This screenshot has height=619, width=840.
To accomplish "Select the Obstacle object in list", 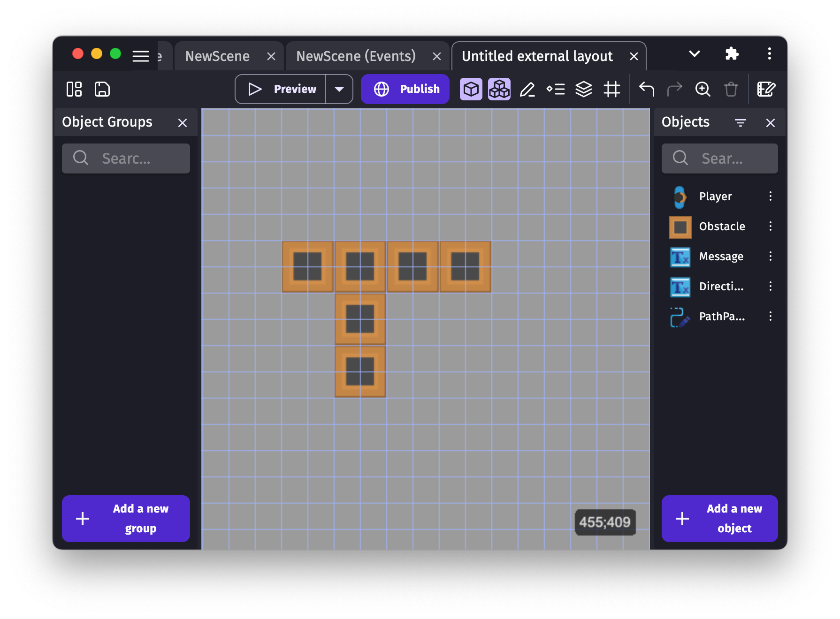I will pyautogui.click(x=722, y=226).
